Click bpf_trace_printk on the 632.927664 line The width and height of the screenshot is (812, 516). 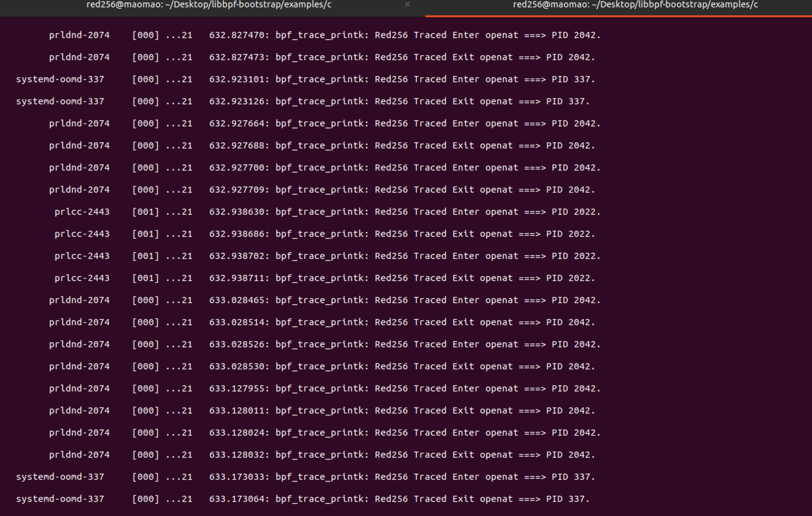[x=322, y=123]
